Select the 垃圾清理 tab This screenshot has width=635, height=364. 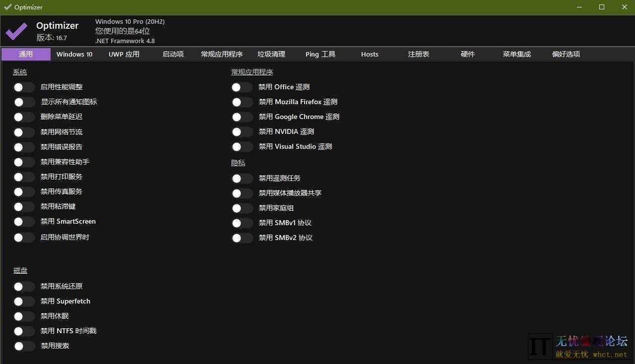click(271, 54)
